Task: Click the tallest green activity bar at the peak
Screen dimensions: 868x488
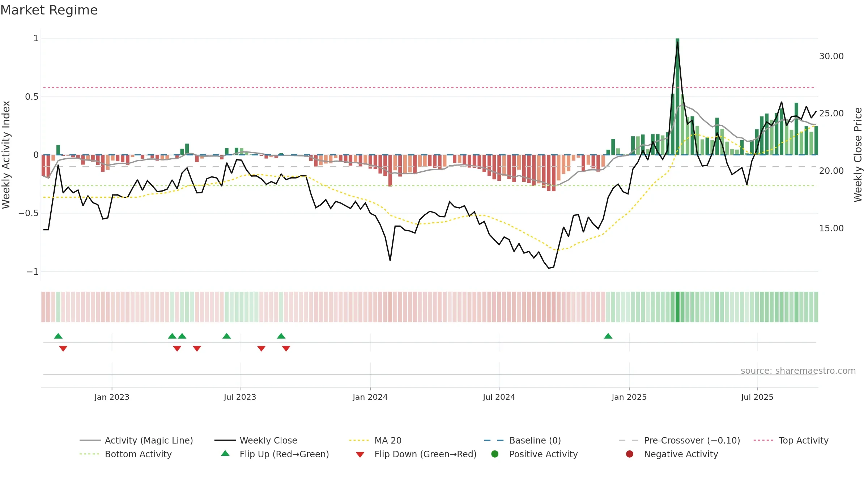Action: pyautogui.click(x=677, y=97)
